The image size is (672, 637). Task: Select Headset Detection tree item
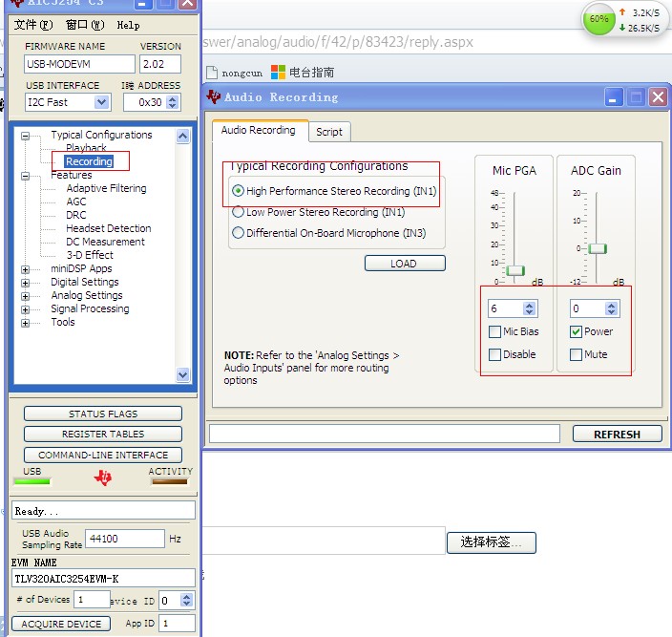tap(109, 228)
